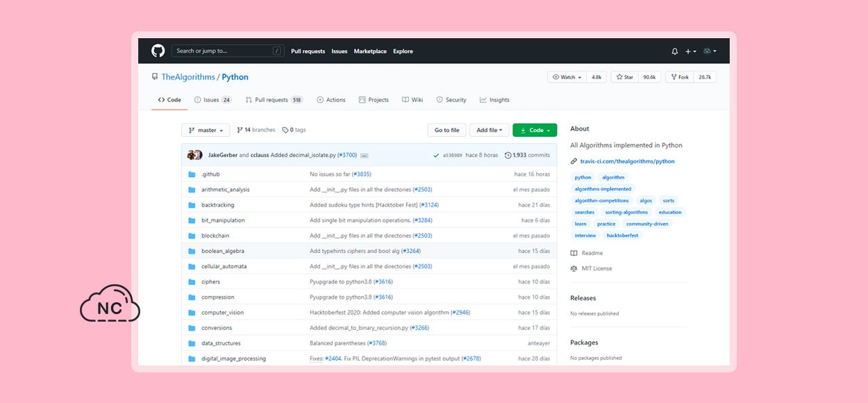
Task: Open the .github folder
Action: [x=210, y=174]
